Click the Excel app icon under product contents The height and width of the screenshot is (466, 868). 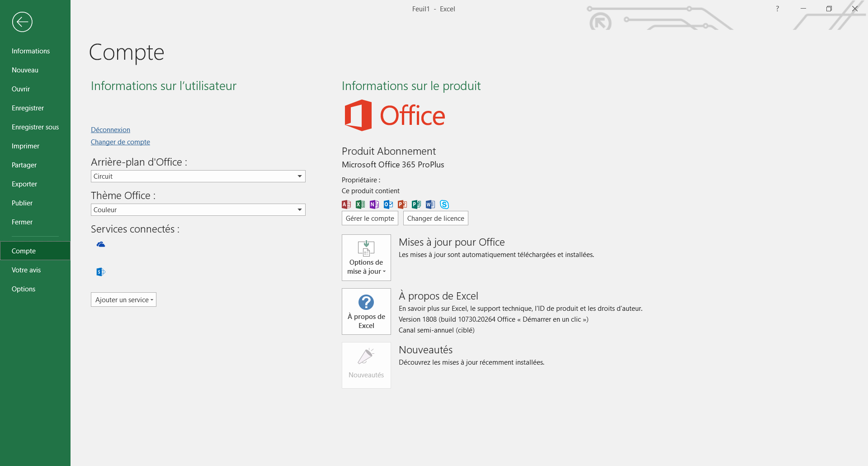click(360, 204)
